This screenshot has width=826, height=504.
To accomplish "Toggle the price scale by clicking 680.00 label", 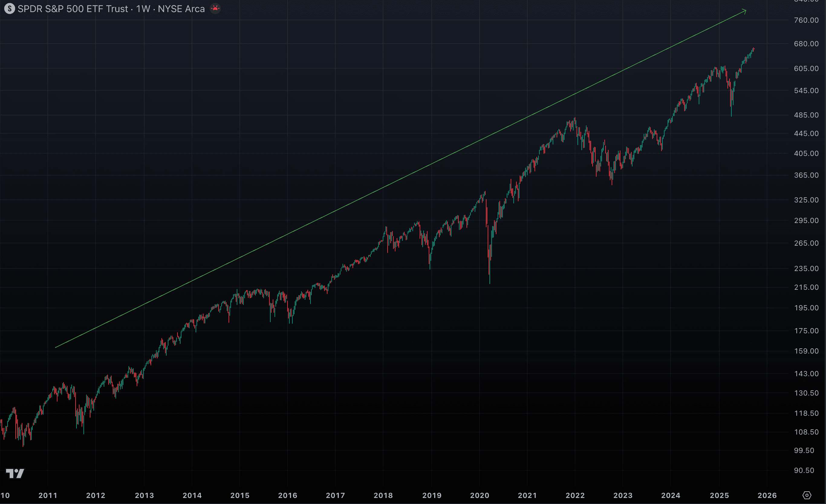I will (x=807, y=44).
